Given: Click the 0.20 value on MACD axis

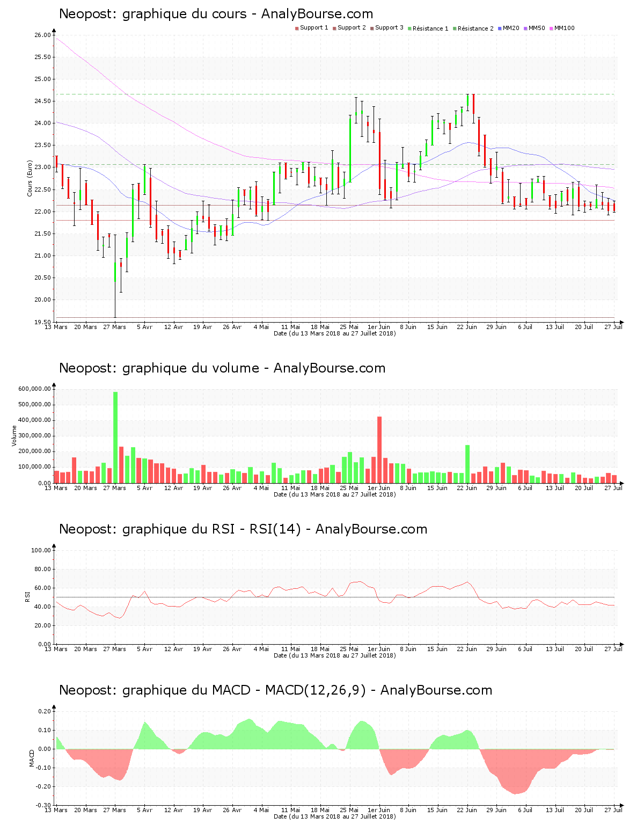Looking at the screenshot, I should [45, 712].
